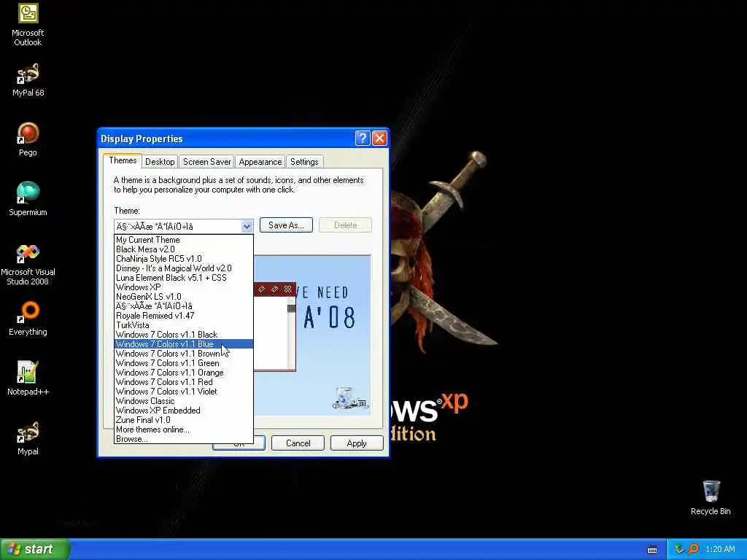
Task: Open the Appearance tab
Action: tap(260, 162)
